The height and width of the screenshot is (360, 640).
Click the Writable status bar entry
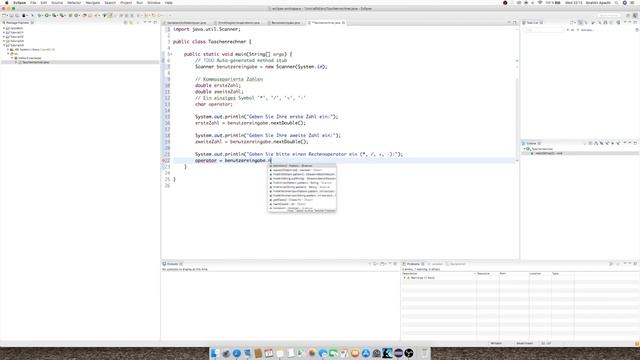point(496,343)
